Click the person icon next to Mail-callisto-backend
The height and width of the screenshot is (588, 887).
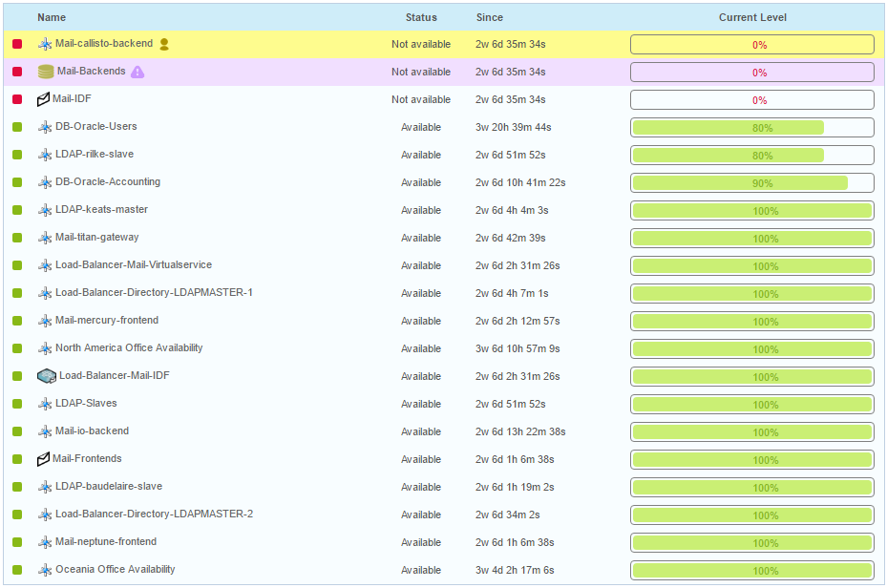pyautogui.click(x=163, y=43)
